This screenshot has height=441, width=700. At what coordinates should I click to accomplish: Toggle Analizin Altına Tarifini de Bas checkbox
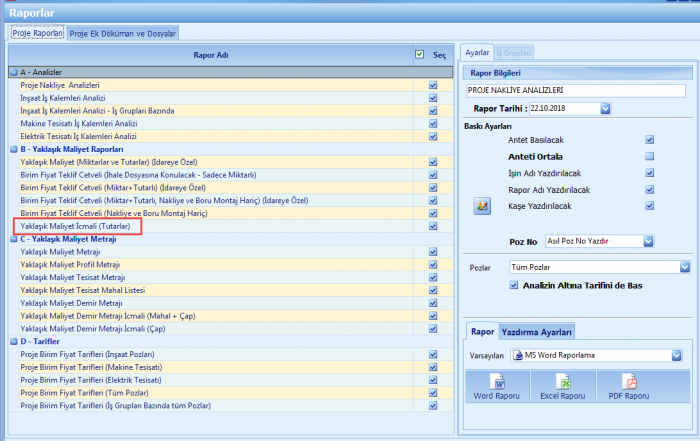pos(514,285)
